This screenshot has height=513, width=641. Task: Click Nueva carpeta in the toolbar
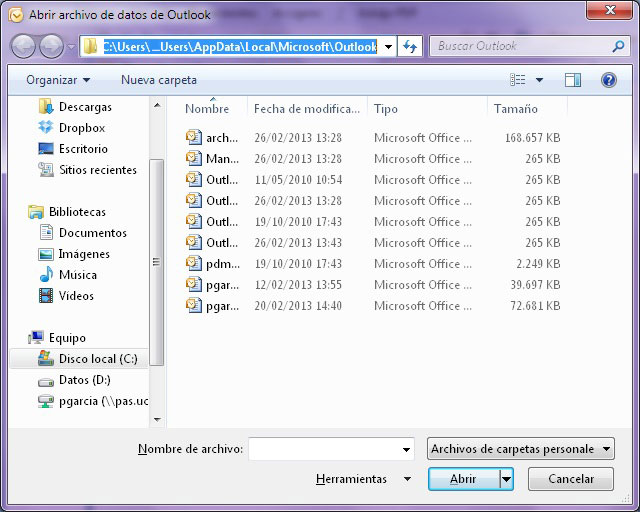click(159, 80)
